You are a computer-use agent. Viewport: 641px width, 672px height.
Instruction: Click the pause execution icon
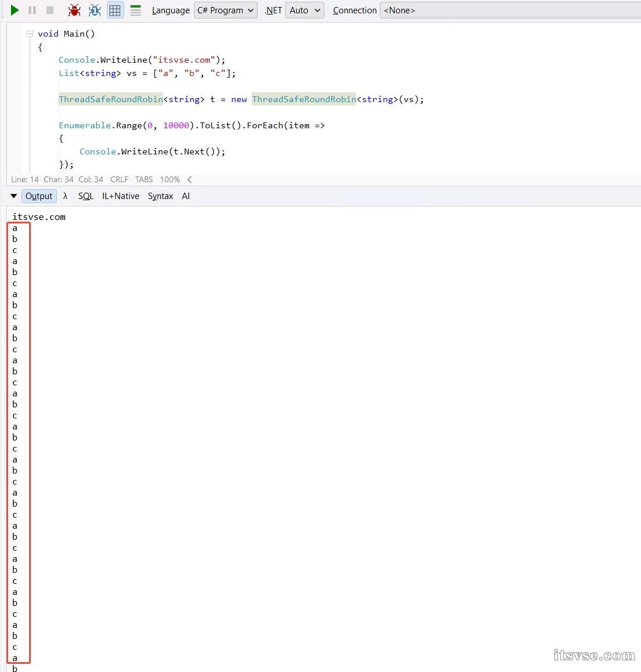pyautogui.click(x=33, y=10)
